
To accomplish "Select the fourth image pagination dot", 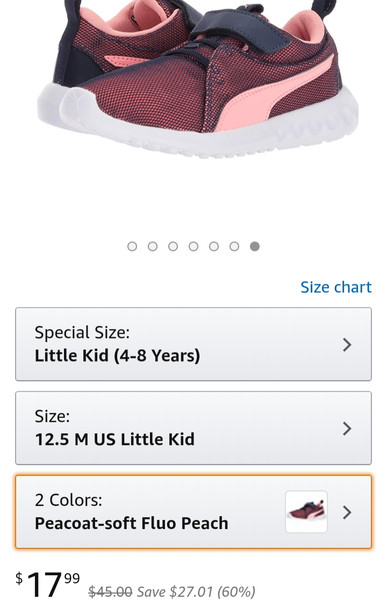I will tap(194, 246).
